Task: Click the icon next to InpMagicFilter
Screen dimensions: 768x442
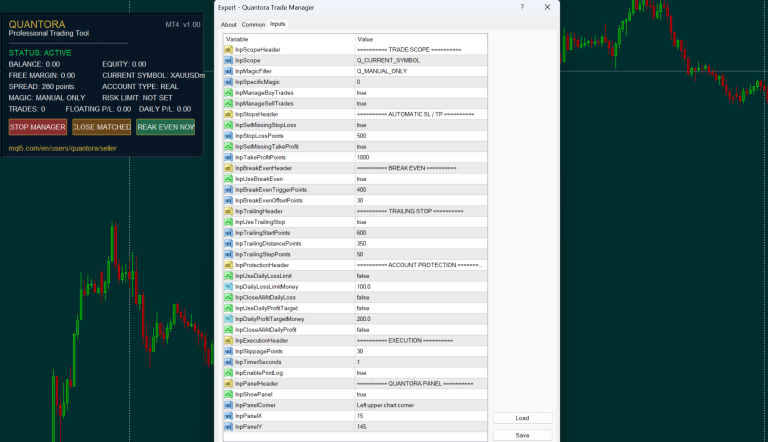Action: (x=228, y=71)
